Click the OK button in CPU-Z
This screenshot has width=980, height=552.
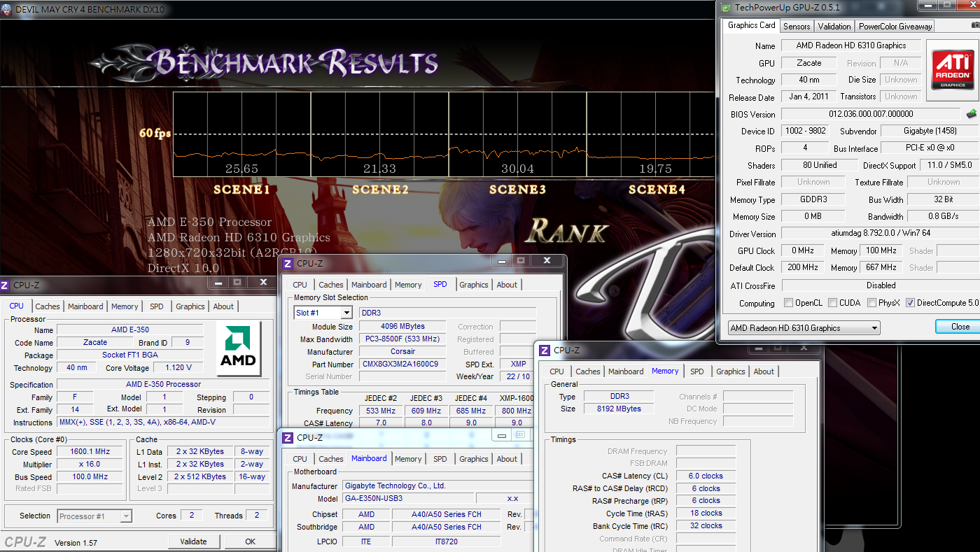(251, 542)
